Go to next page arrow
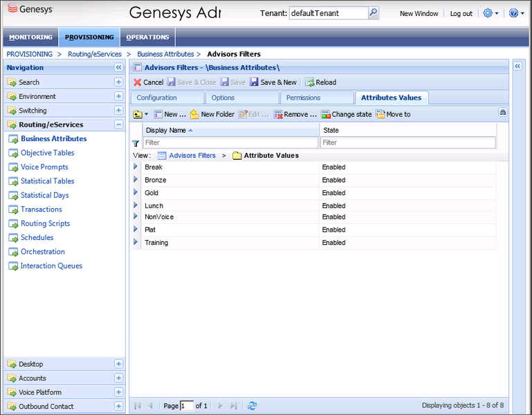 (x=220, y=405)
